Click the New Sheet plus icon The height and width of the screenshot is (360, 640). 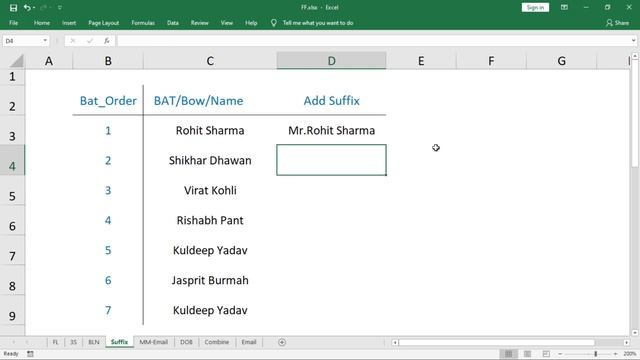[x=282, y=342]
